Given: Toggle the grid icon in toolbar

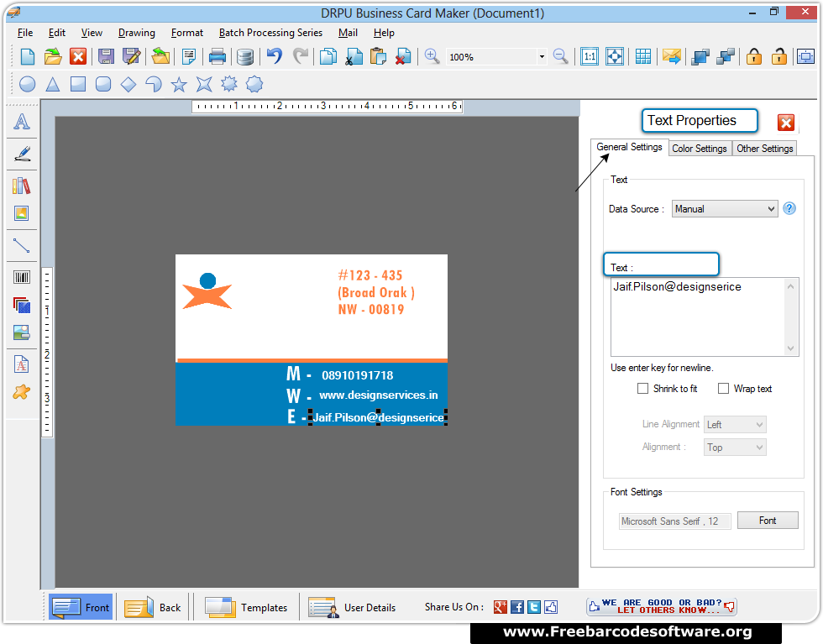Looking at the screenshot, I should point(642,57).
